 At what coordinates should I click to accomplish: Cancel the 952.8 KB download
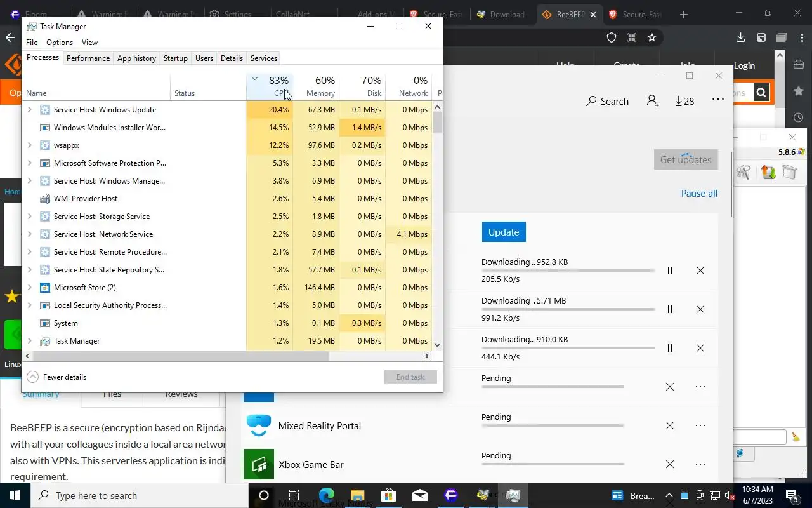(700, 271)
